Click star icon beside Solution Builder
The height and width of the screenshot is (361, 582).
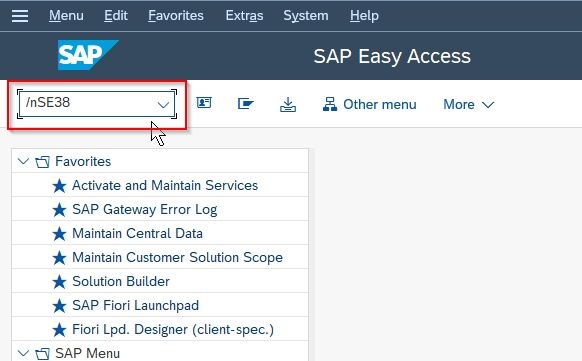(59, 282)
